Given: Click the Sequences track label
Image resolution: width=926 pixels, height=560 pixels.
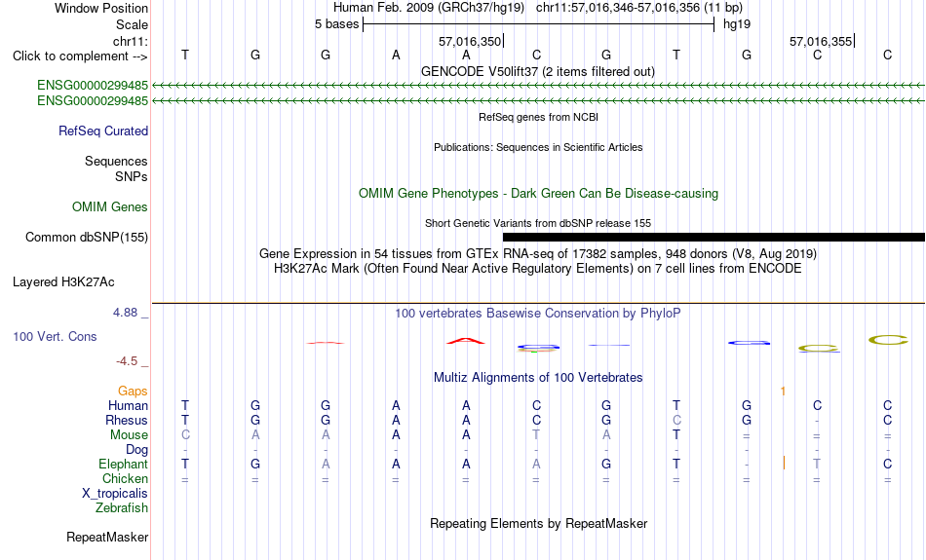Looking at the screenshot, I should click(116, 161).
